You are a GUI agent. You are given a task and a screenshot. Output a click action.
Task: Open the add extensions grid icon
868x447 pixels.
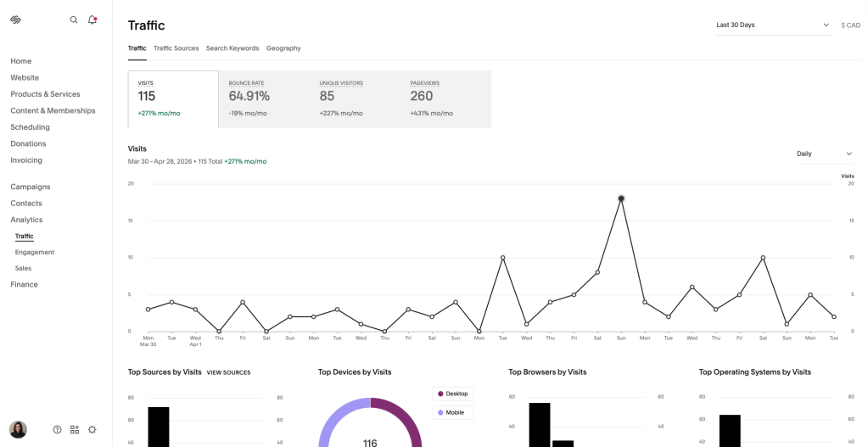pos(75,430)
